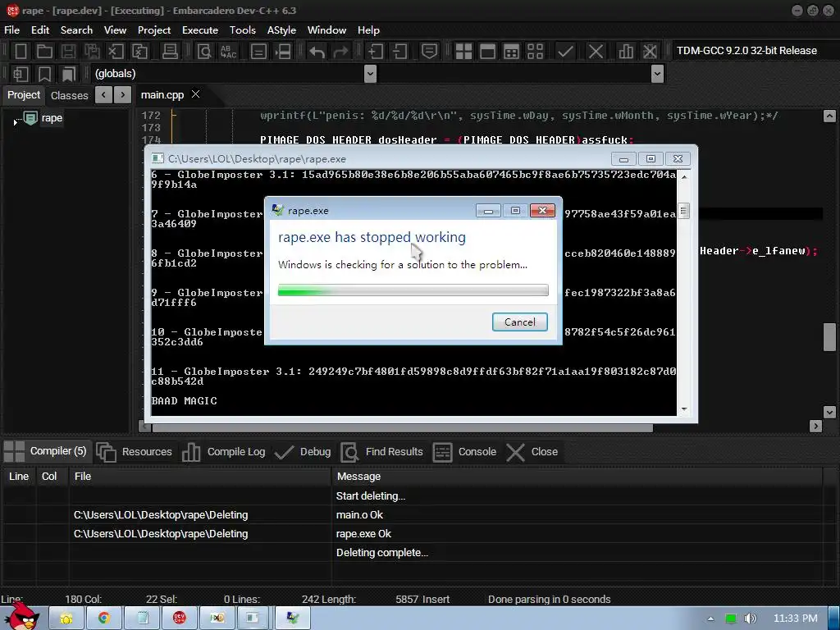Expand the project root node in Project tree

click(x=15, y=123)
